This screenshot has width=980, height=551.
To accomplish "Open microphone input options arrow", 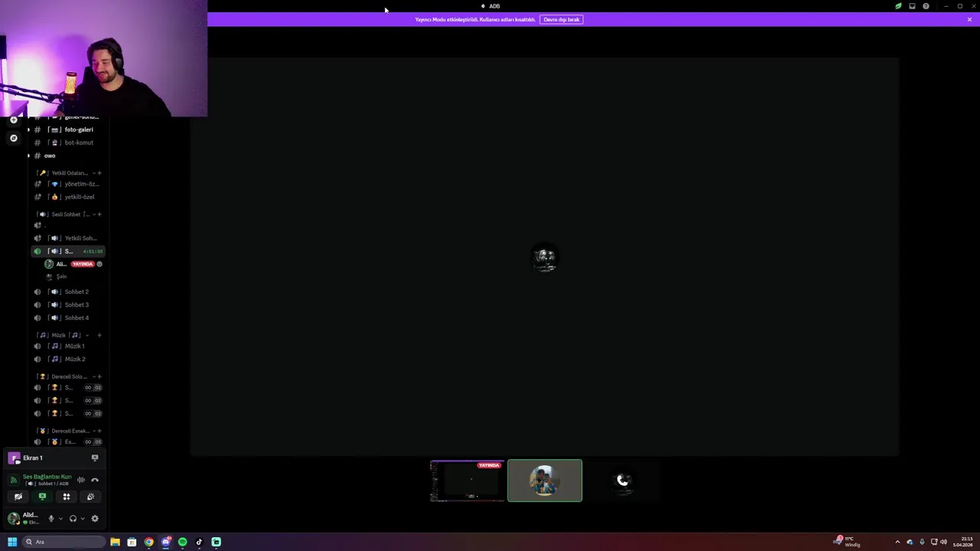I will pyautogui.click(x=60, y=519).
